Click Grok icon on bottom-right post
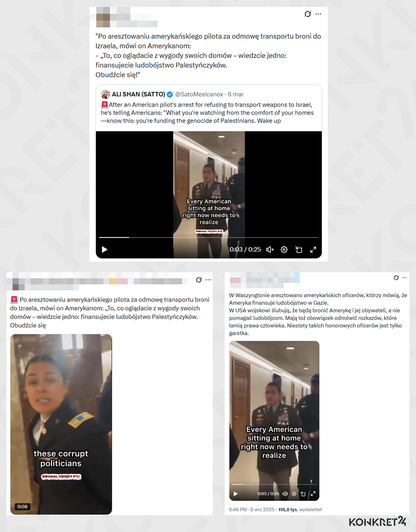416x532 pixels. pos(396,278)
